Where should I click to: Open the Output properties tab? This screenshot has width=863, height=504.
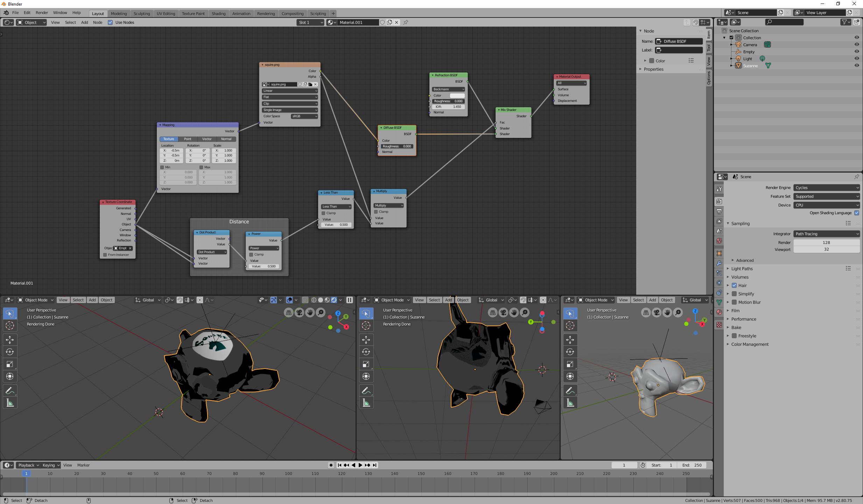coord(719,211)
